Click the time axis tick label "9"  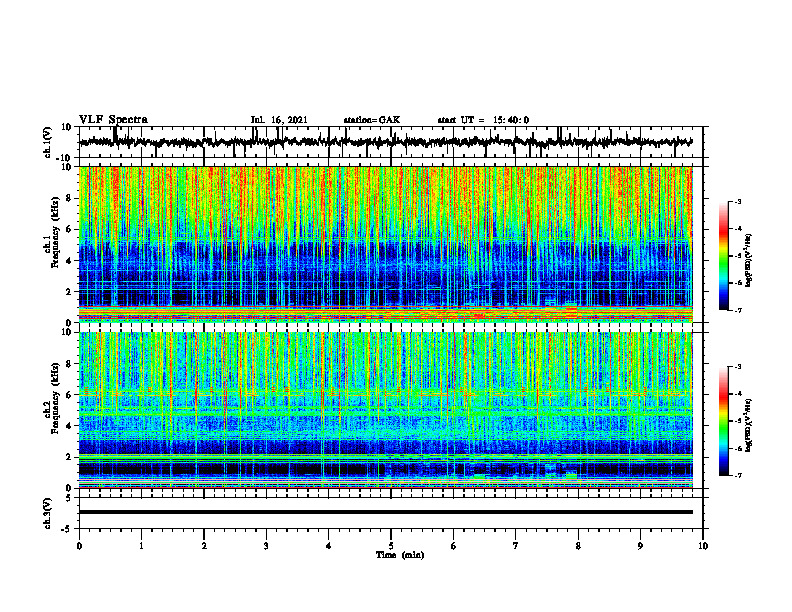tap(640, 546)
